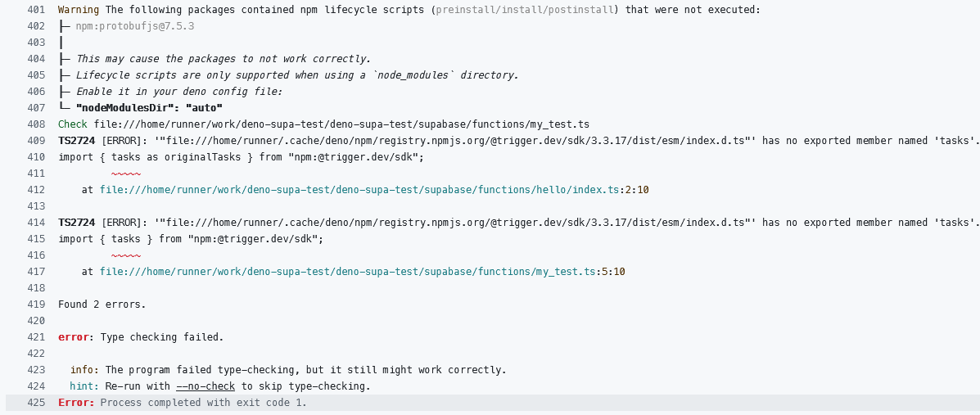Click line number 421 beside "Type checking failed"
980x415 pixels.
(x=35, y=337)
